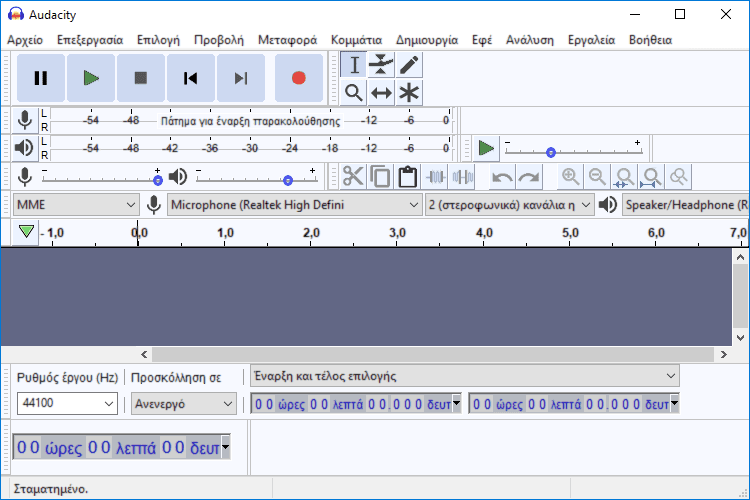Open the Έναρξη και τέλος επιλογής dropdown
750x500 pixels.
pyautogui.click(x=465, y=376)
